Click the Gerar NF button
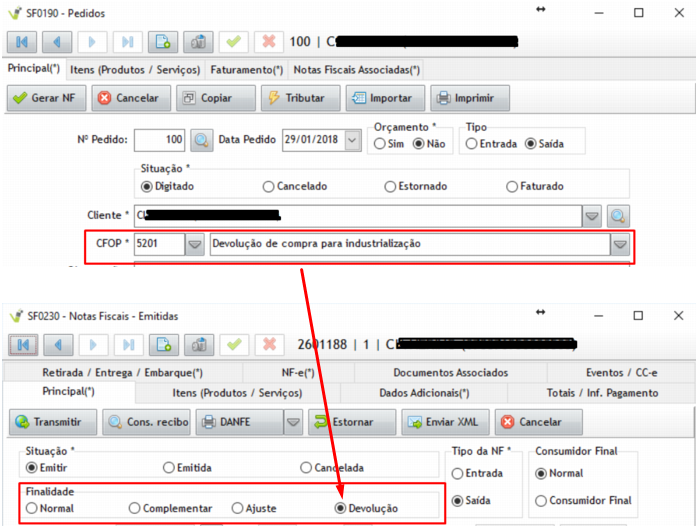Viewport: 696px width, 529px height. tap(46, 98)
